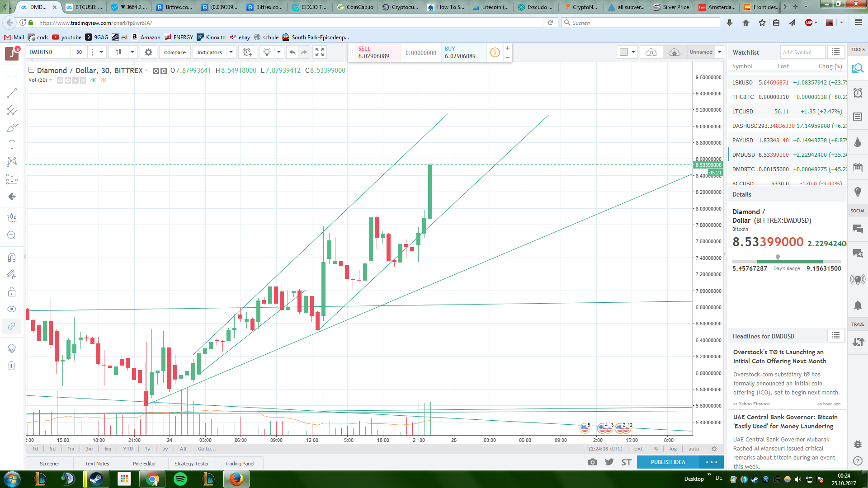Remove drawings with trash icon
Screen dimensions: 868x488
[12, 366]
